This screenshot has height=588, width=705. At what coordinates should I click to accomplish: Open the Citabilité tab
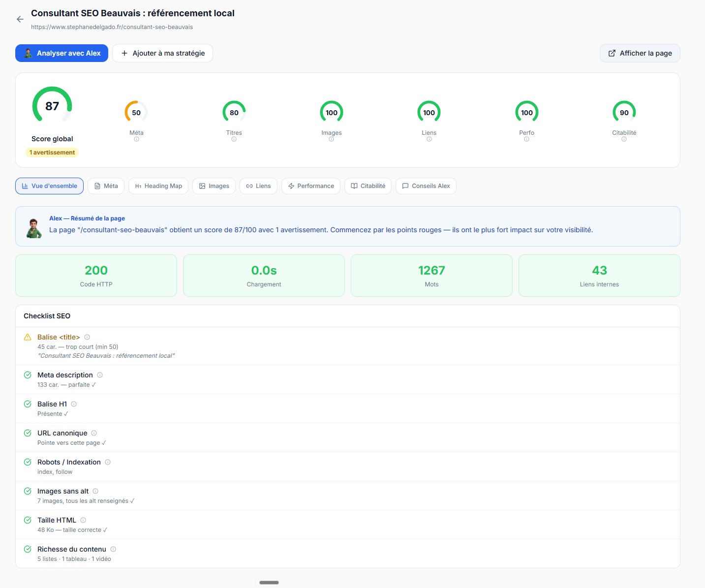[368, 186]
